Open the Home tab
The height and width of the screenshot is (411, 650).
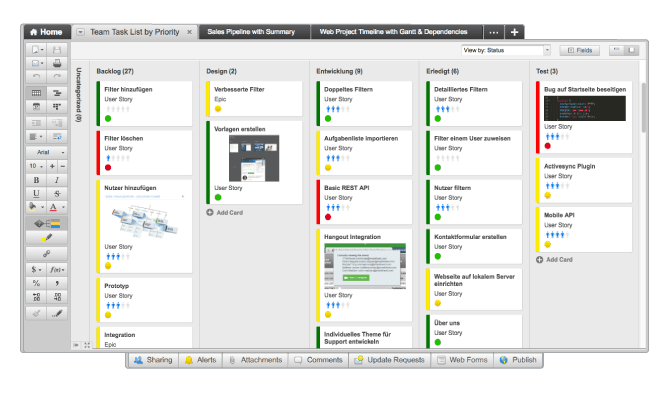(44, 32)
